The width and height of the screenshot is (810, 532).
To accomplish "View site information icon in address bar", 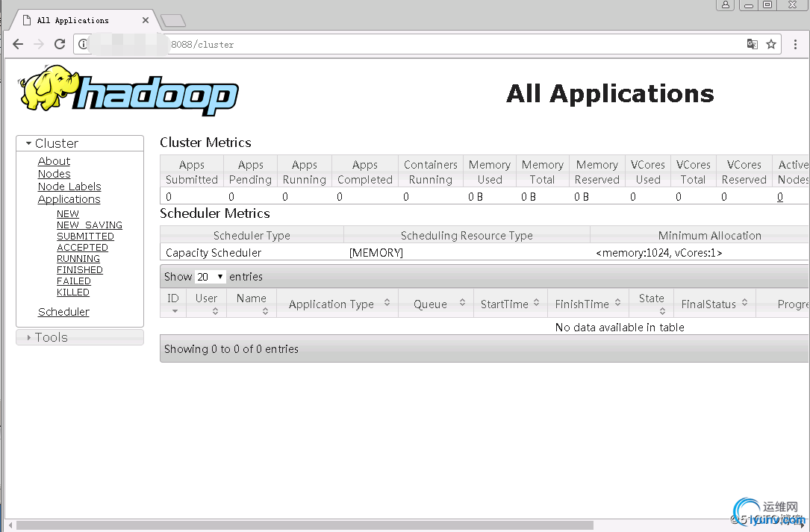I will click(83, 45).
